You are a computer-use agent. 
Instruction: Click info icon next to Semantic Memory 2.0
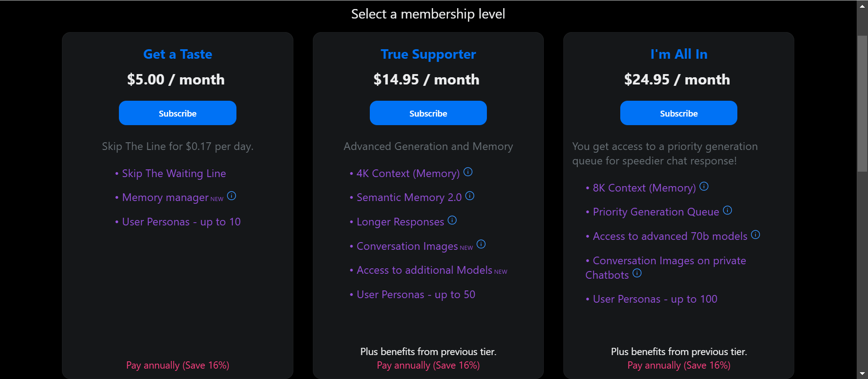point(470,196)
